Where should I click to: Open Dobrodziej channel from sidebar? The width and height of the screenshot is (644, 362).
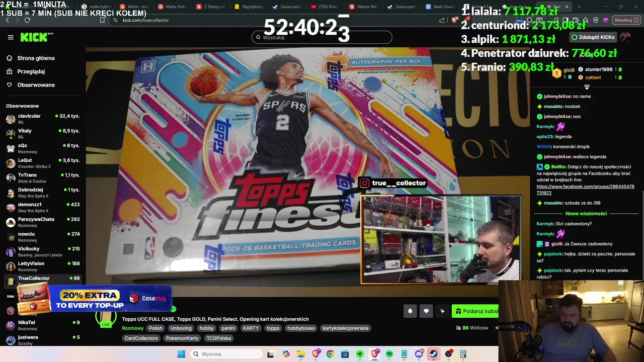[x=43, y=193]
